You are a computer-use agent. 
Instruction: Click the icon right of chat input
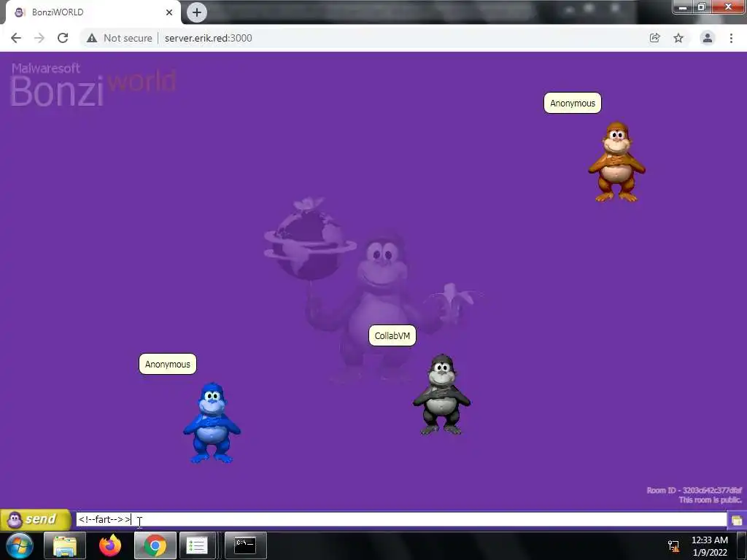(737, 520)
